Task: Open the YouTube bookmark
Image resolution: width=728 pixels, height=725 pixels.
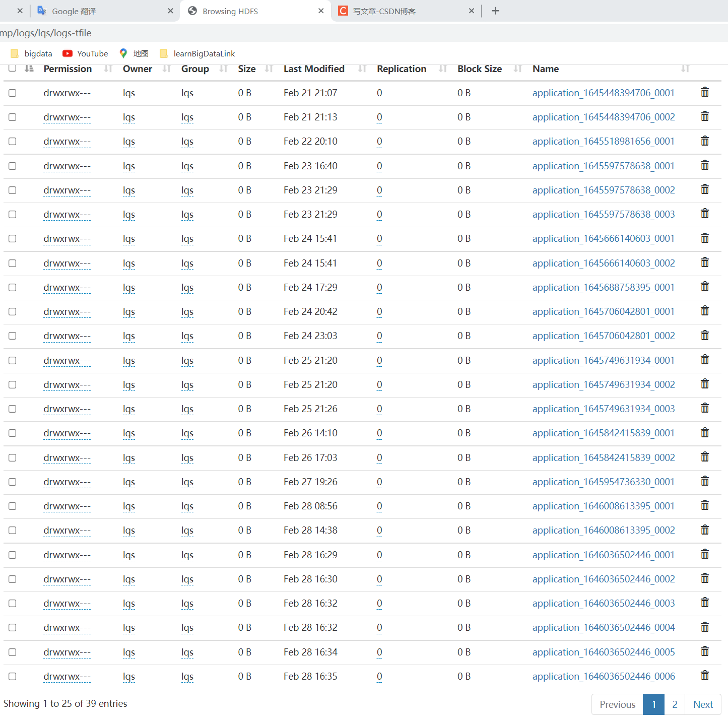Action: 85,53
